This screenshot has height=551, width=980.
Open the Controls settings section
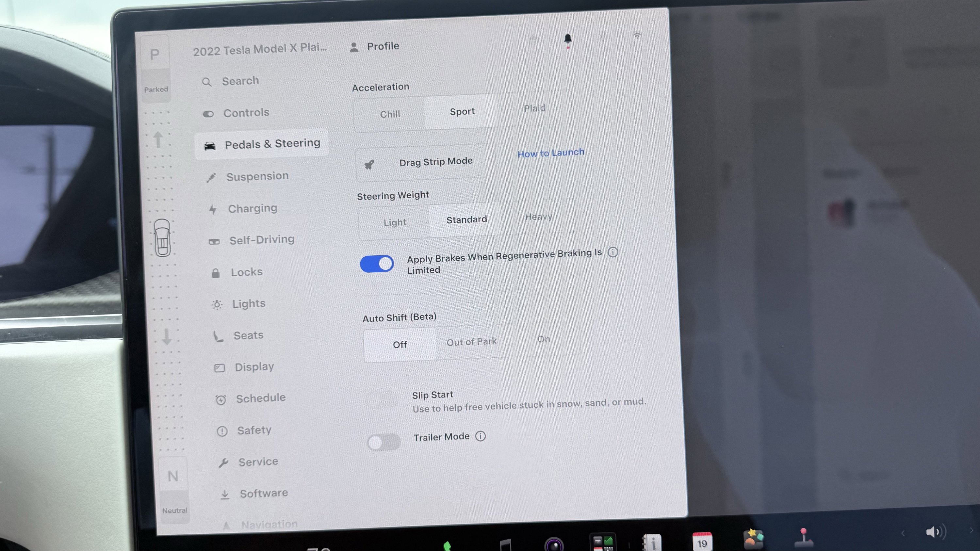click(236, 113)
